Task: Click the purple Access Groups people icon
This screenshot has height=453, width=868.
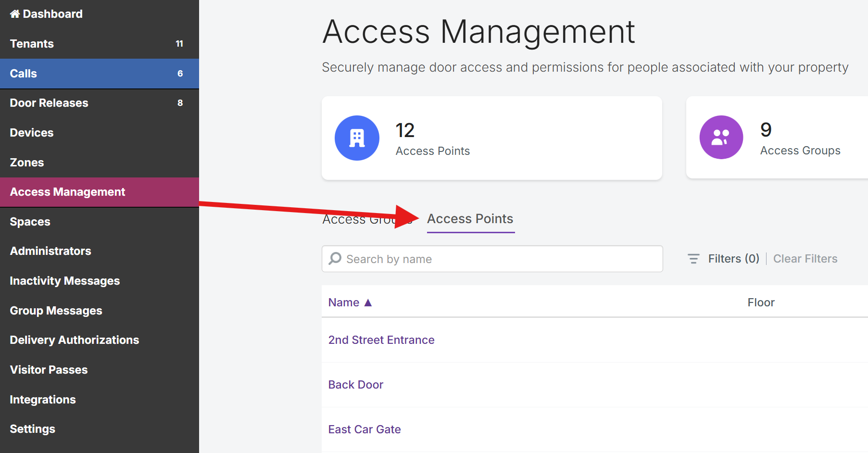Action: coord(721,138)
